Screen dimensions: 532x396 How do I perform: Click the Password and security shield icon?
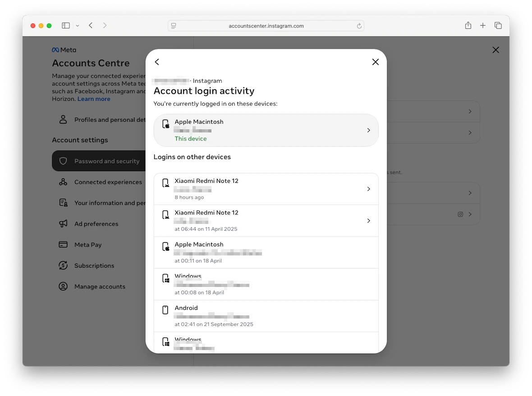(x=63, y=161)
